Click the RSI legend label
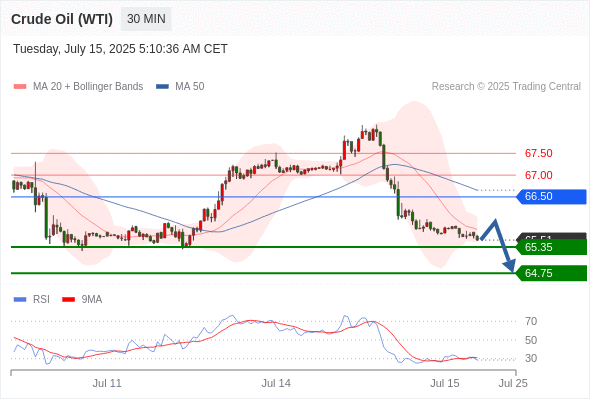Screen dimensions: 590x400 click(x=41, y=300)
